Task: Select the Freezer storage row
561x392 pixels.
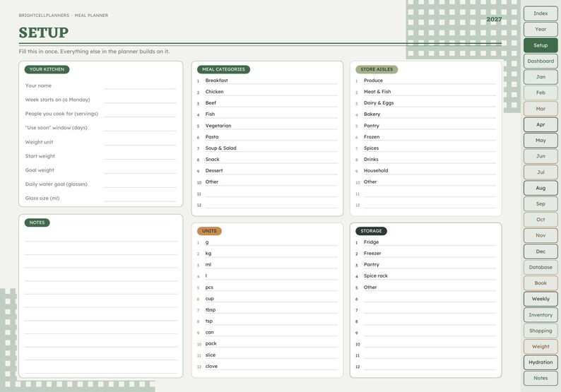Action: point(425,254)
